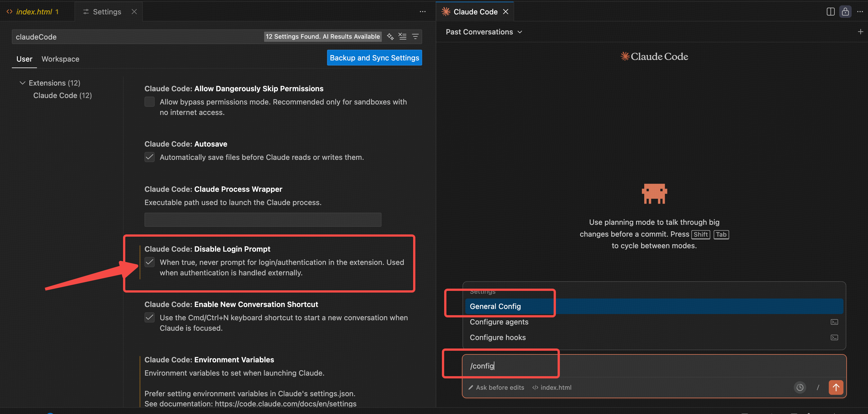Select General Config from command list
868x414 pixels.
tap(495, 306)
